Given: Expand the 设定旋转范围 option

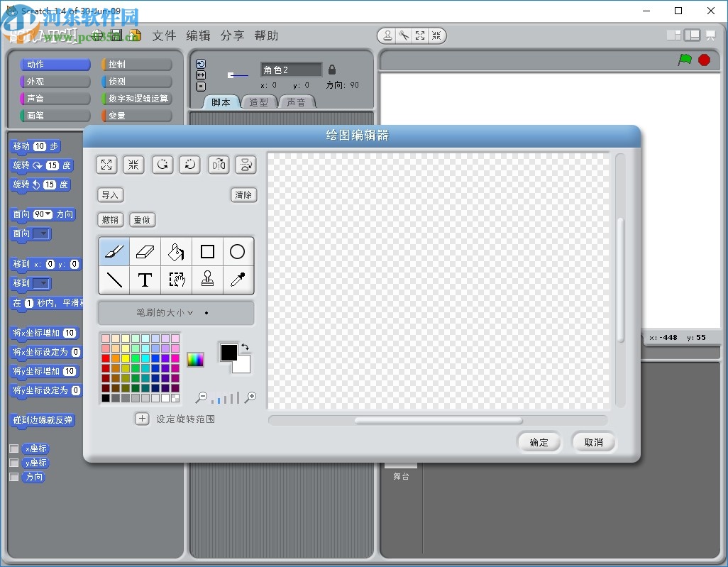Looking at the screenshot, I should click(x=141, y=419).
